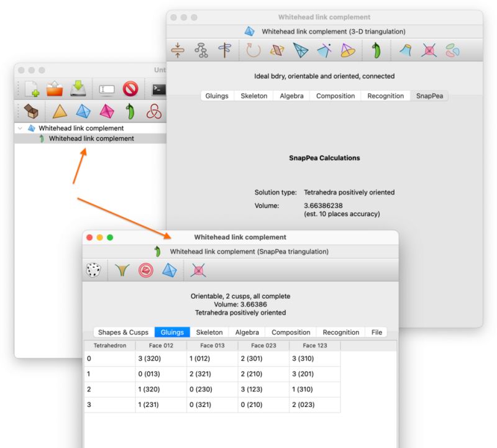Select gluing cell '3 (123)' in row 2
The width and height of the screenshot is (497, 448).
(x=263, y=390)
